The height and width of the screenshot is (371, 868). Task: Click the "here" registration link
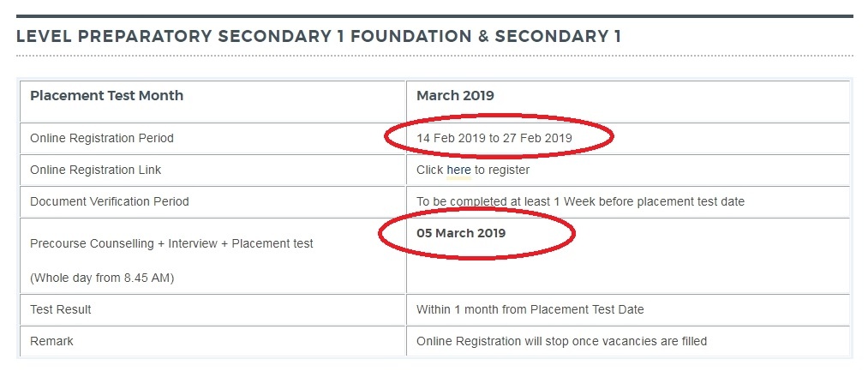458,170
